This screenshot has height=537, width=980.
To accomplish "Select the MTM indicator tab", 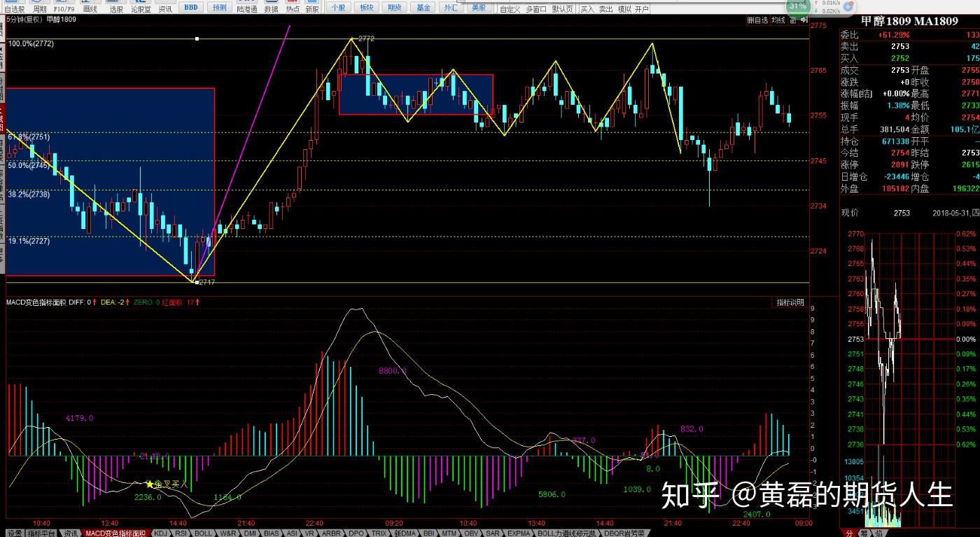I will pyautogui.click(x=449, y=532).
